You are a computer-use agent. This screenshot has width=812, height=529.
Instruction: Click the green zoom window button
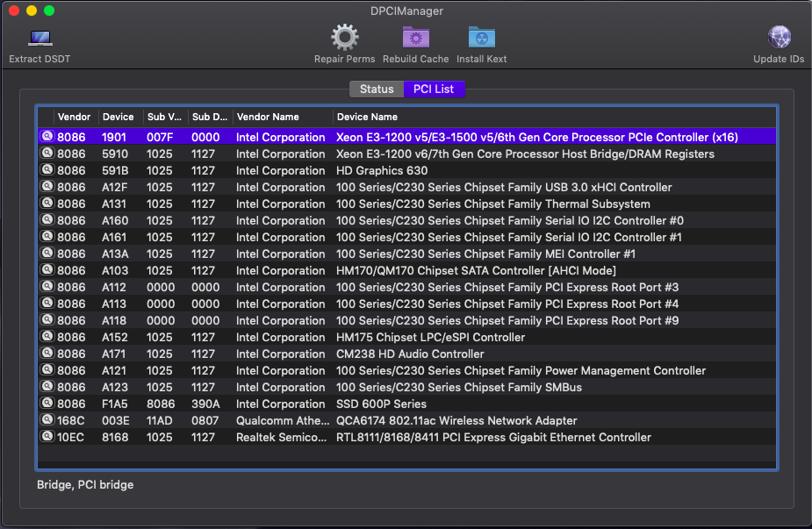tap(49, 11)
